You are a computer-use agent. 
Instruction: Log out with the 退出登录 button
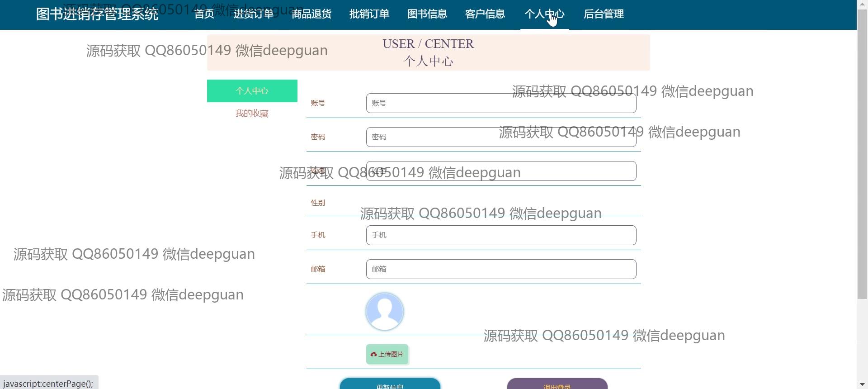pyautogui.click(x=557, y=384)
